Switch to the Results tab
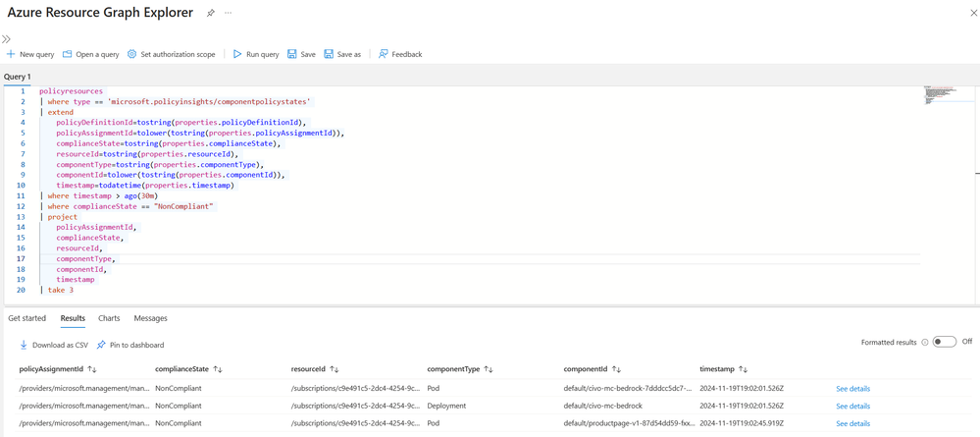 click(73, 318)
